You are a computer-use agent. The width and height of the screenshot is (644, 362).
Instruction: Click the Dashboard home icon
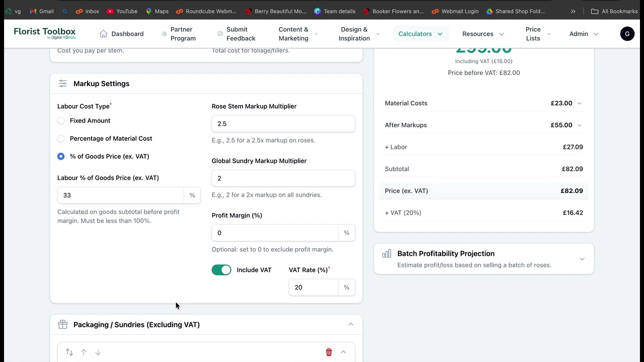(x=103, y=34)
